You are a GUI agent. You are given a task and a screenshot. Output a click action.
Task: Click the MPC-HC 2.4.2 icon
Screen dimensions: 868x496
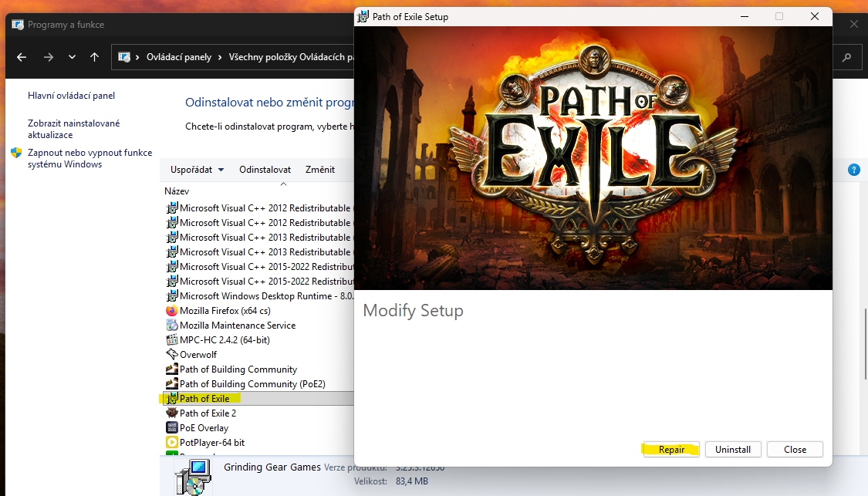click(171, 340)
